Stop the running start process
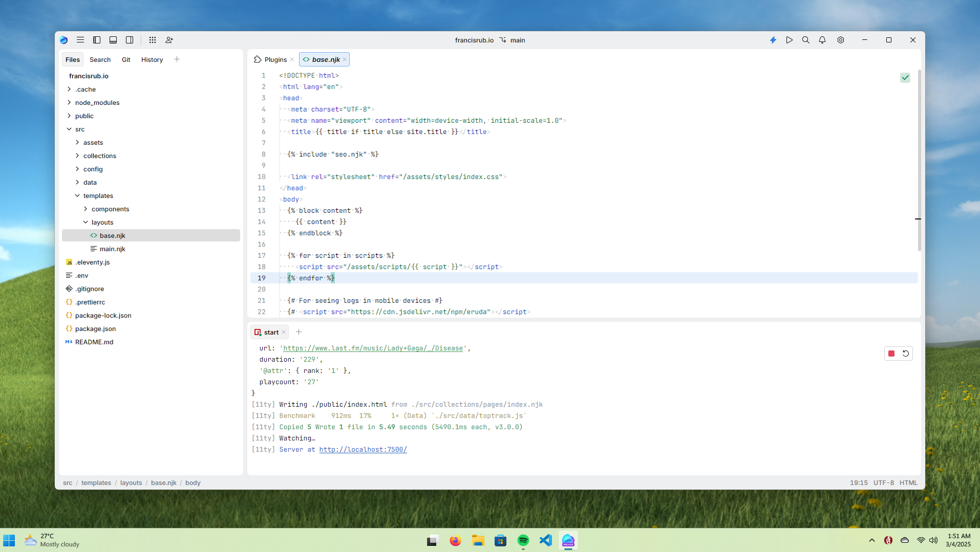 891,354
